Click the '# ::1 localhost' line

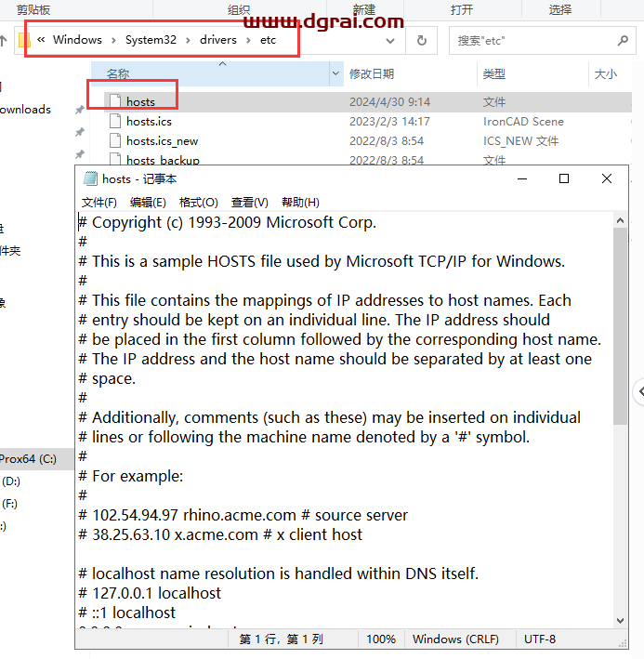pos(127,613)
